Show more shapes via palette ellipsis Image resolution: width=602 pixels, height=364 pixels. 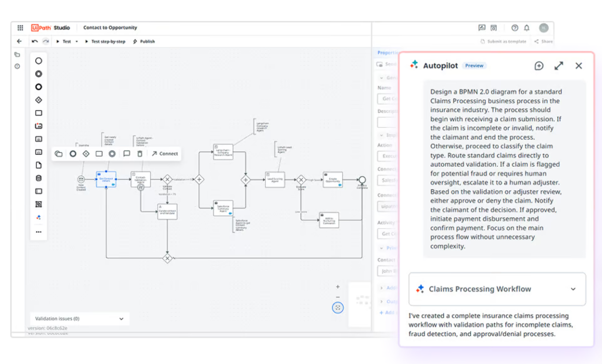[x=39, y=232]
